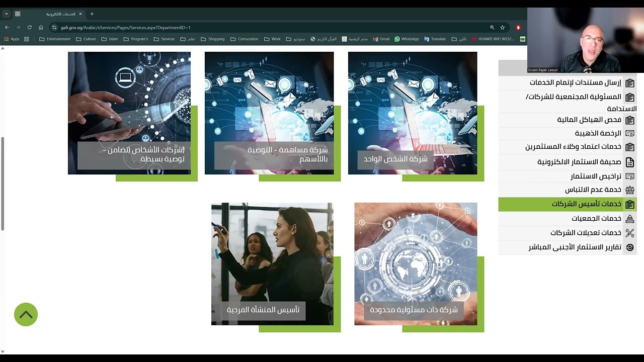Close the الخدمات الالكترونية tab

point(80,14)
